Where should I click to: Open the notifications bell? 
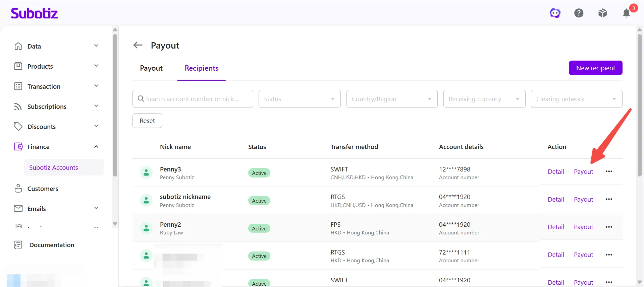click(627, 13)
